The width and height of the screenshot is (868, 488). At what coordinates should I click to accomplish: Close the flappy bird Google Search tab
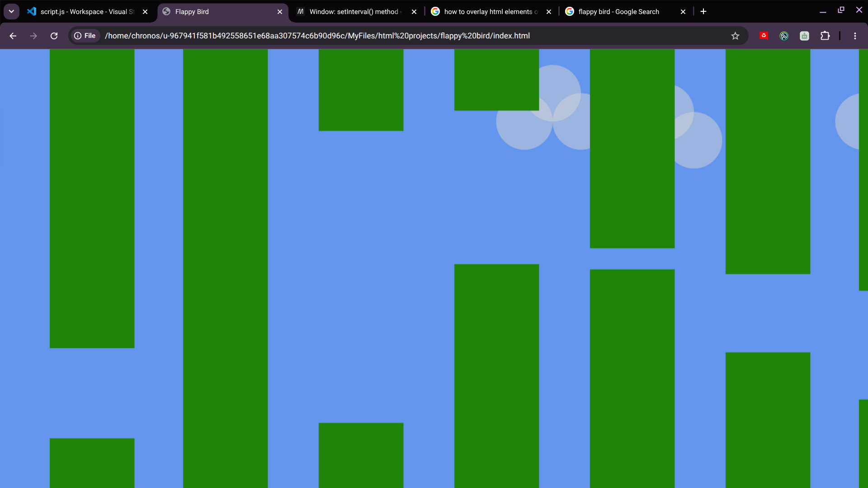[683, 12]
